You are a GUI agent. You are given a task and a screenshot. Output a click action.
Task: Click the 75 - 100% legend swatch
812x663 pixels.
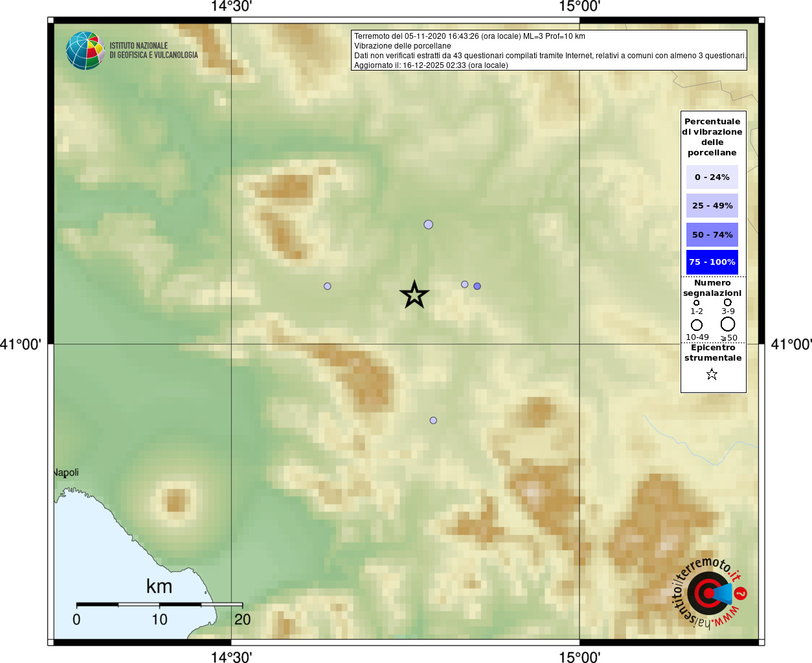click(x=712, y=262)
